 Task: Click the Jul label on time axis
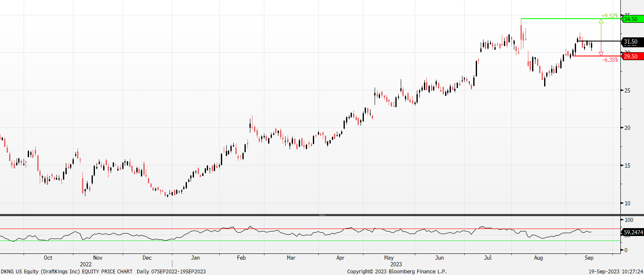[x=488, y=258]
